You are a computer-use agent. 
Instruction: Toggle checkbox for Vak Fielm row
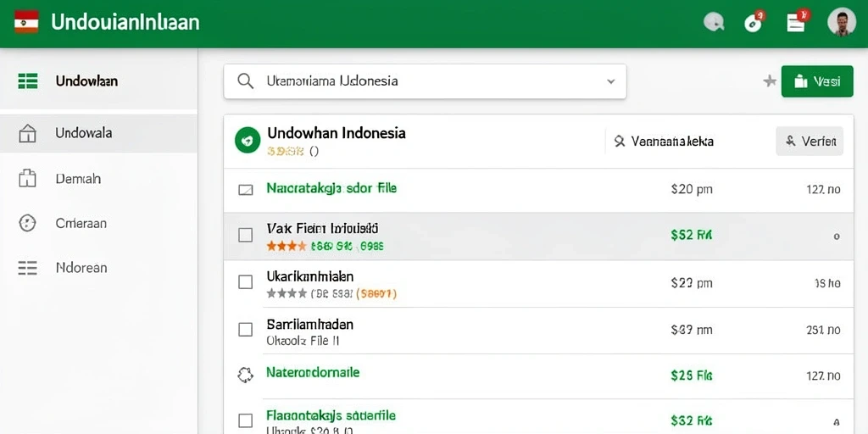(245, 235)
